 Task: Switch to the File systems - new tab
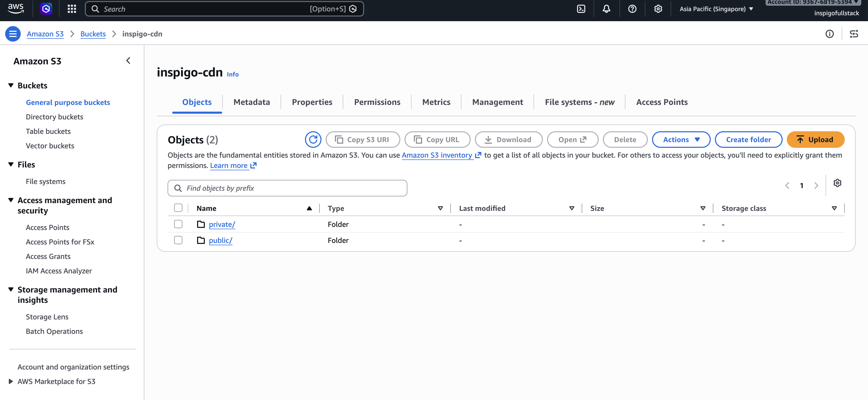click(580, 102)
